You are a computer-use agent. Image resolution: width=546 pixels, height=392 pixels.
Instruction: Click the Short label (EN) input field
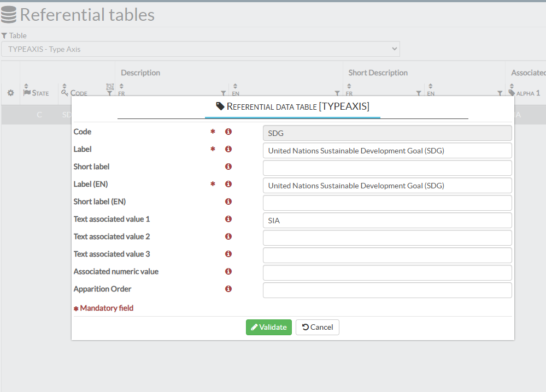387,203
